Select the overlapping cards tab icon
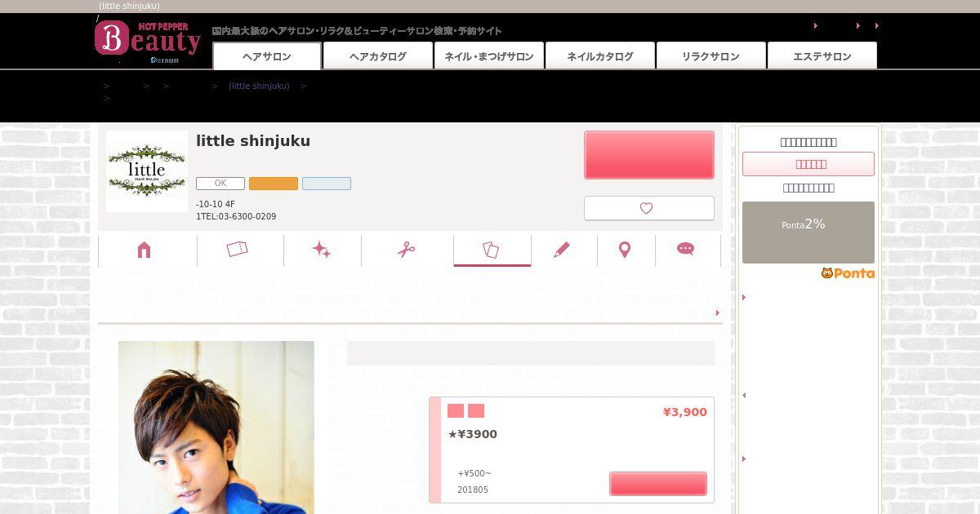980x514 pixels. coord(491,250)
